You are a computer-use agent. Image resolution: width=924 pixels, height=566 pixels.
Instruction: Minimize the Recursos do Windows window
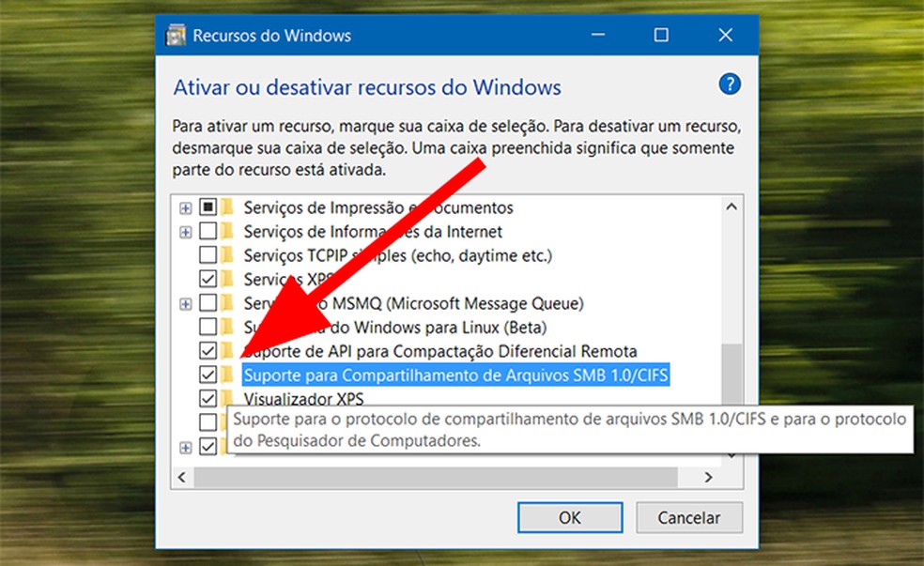598,36
